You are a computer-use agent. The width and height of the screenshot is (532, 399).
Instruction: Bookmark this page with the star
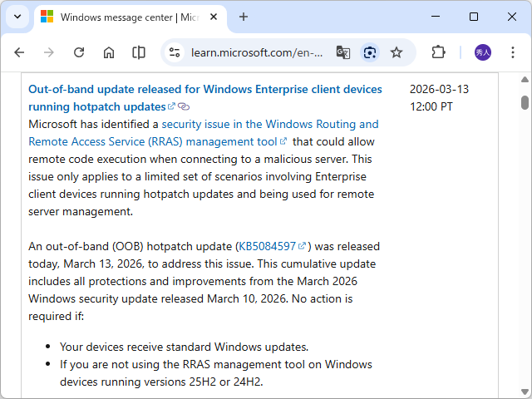397,52
